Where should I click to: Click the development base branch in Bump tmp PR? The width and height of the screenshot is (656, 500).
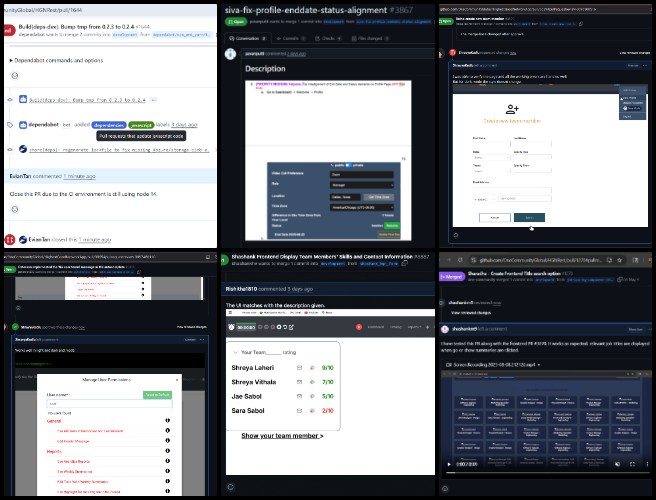pos(125,35)
